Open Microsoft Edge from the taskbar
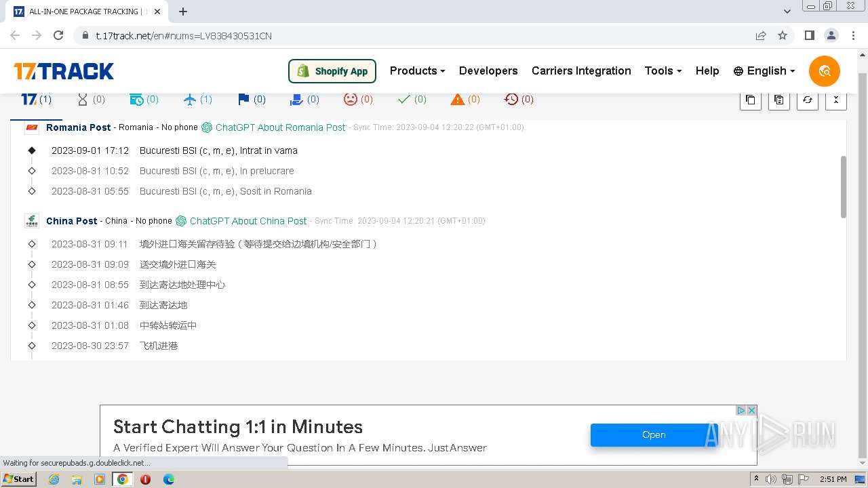 (x=168, y=479)
